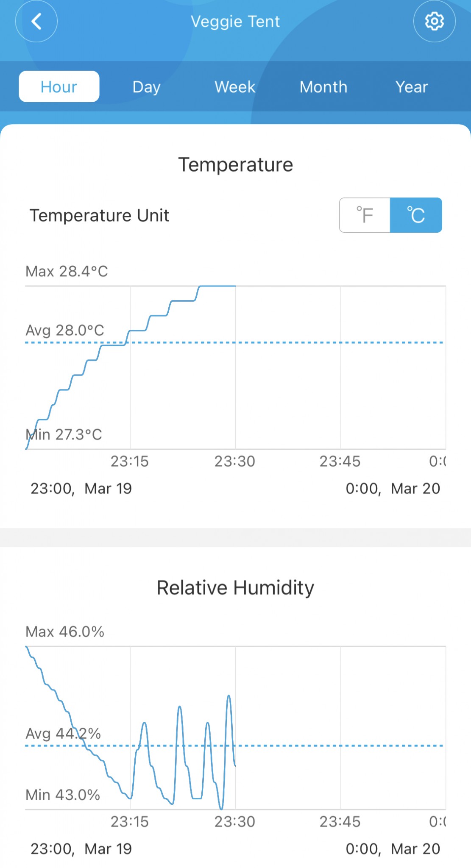Screen dimensions: 471x868
Task: Select the Hour tab
Action: [59, 86]
